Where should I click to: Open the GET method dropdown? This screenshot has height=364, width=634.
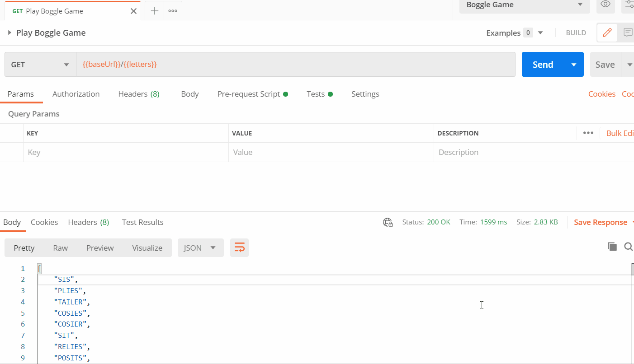coord(40,65)
